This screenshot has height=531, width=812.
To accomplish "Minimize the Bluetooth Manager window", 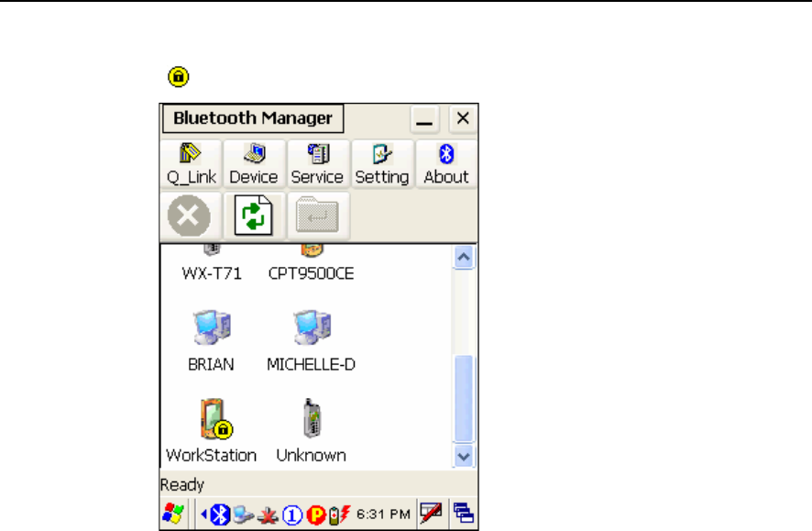I will coord(424,118).
